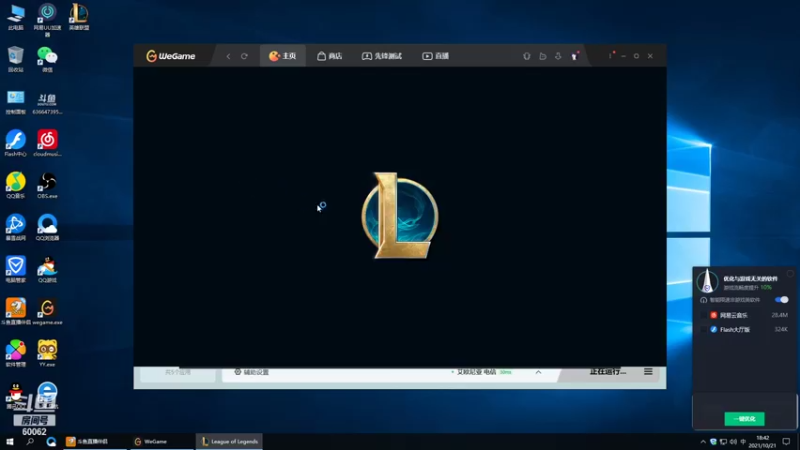Refresh the WeGame page
Viewport: 800px width, 450px height.
[x=244, y=56]
